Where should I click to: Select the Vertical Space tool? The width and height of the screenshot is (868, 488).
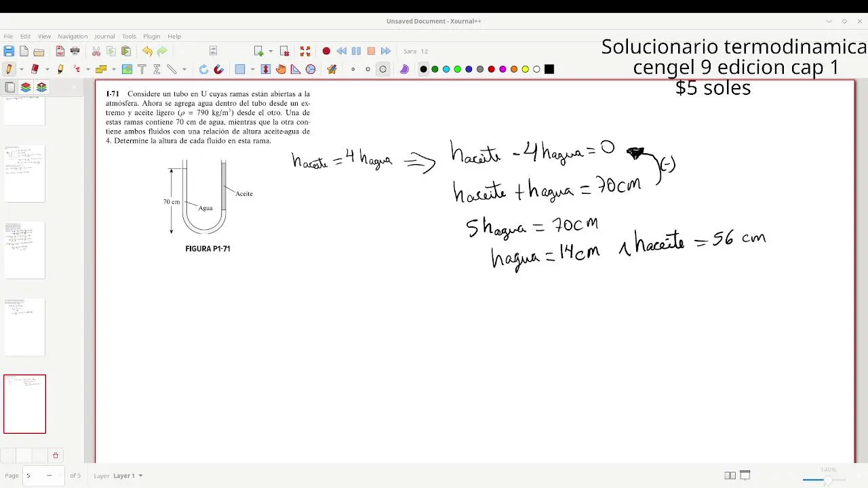pos(266,69)
